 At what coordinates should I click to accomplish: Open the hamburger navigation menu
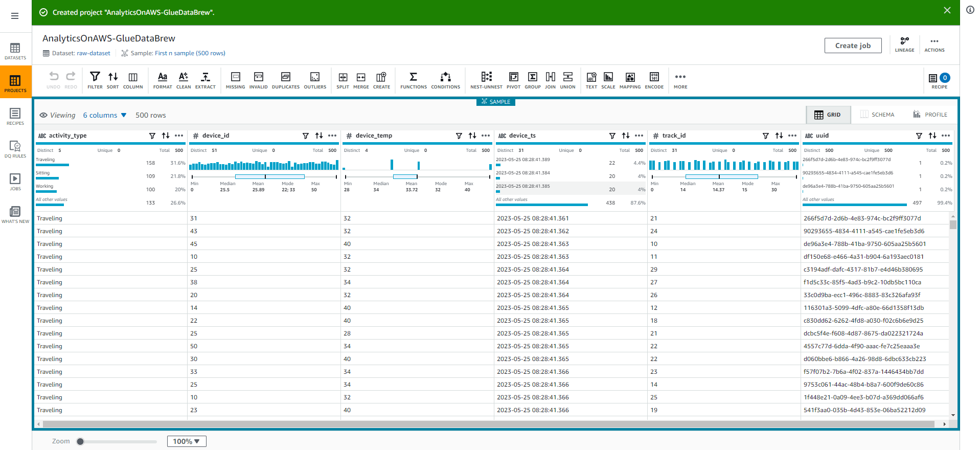coord(15,16)
